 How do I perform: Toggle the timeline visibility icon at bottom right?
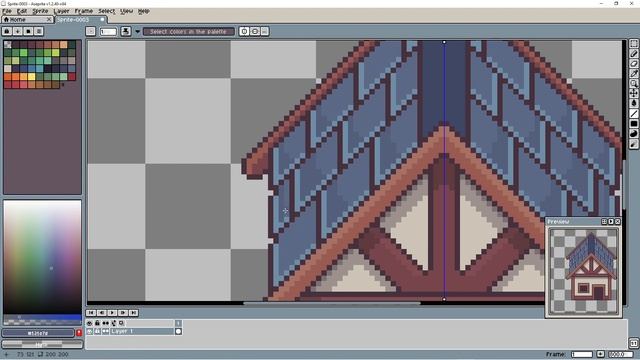click(633, 343)
